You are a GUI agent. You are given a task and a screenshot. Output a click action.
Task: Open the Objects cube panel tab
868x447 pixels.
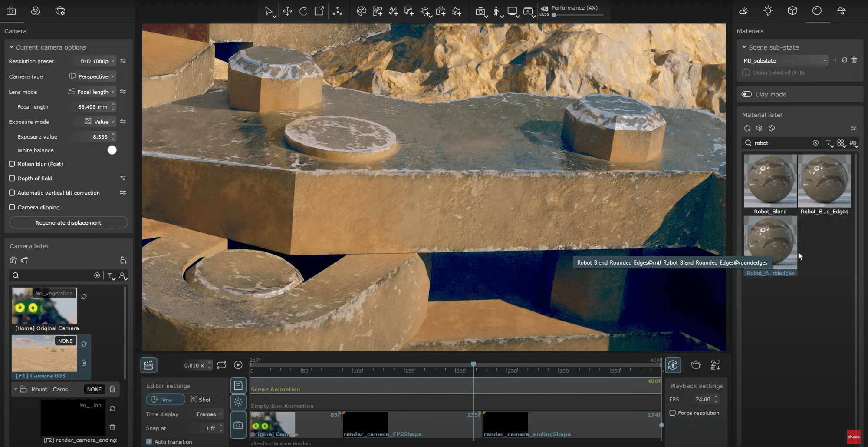tap(792, 10)
